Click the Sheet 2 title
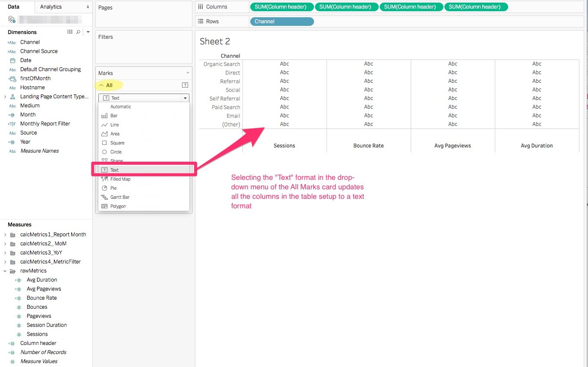Viewport: 588px width, 367px height. [x=214, y=41]
